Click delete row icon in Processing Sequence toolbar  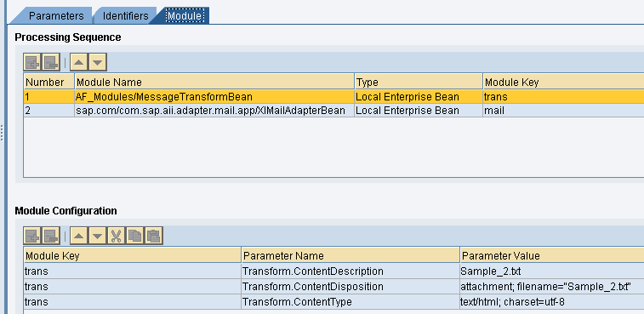coord(51,62)
